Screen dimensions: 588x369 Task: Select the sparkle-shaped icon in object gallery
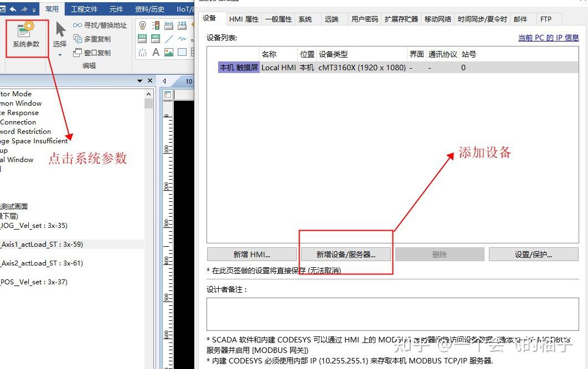tap(142, 53)
